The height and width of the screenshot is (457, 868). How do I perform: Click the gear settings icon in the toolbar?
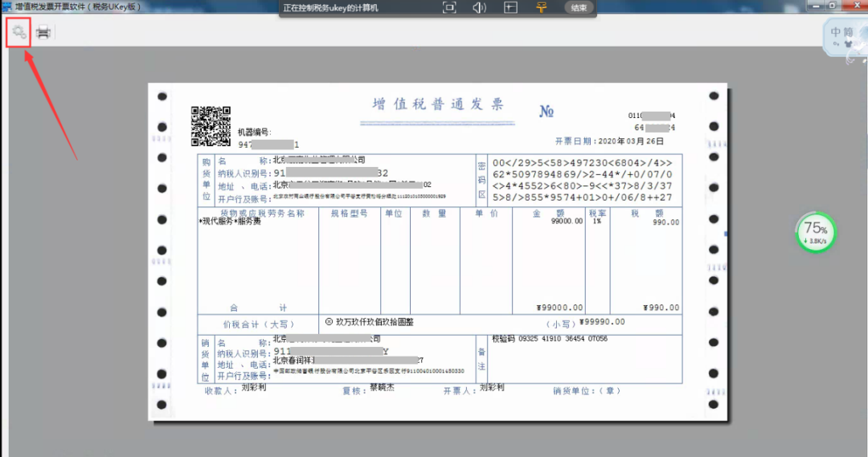(18, 32)
